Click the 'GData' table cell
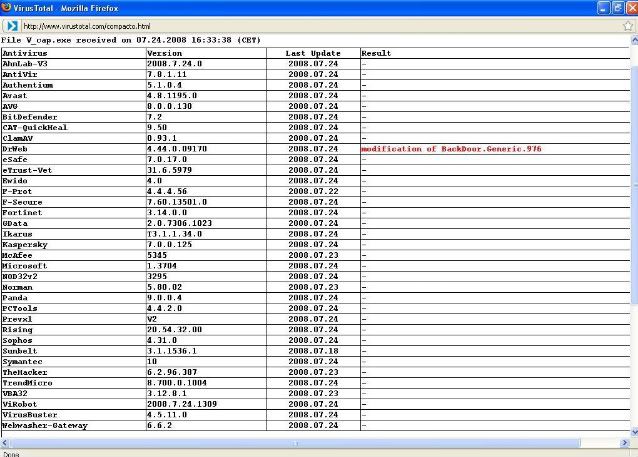This screenshot has height=457, width=638. 74,223
